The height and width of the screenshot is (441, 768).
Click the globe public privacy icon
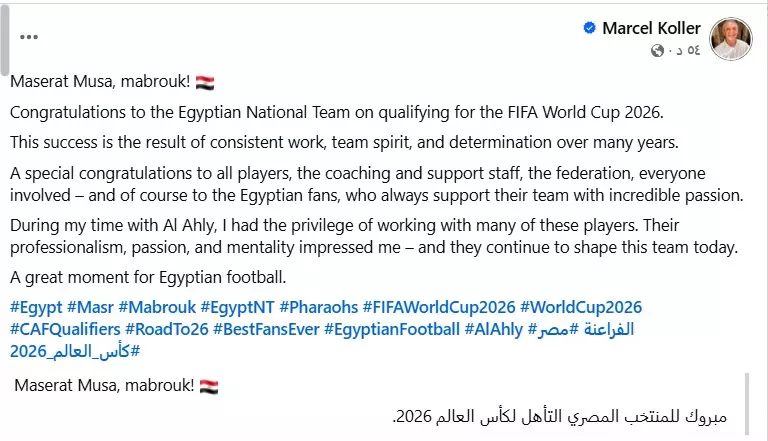pos(657,51)
